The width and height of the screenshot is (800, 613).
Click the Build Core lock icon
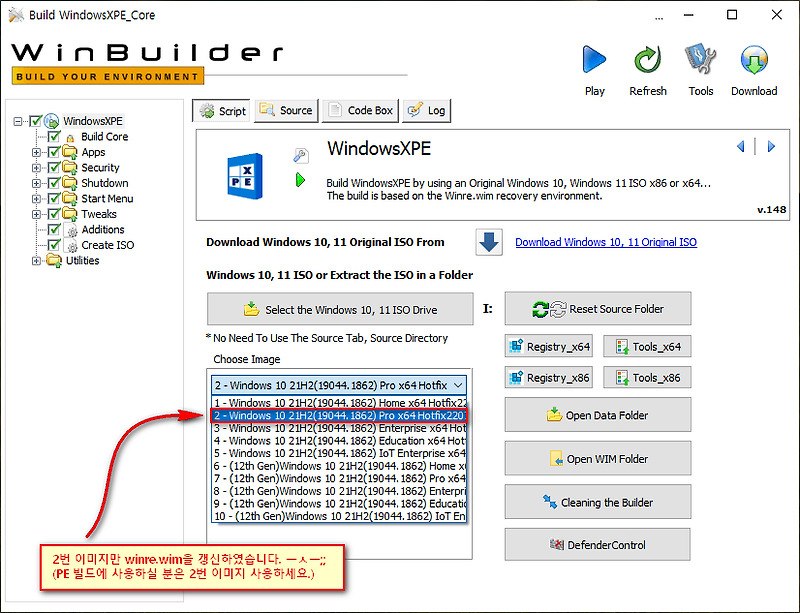[x=71, y=138]
